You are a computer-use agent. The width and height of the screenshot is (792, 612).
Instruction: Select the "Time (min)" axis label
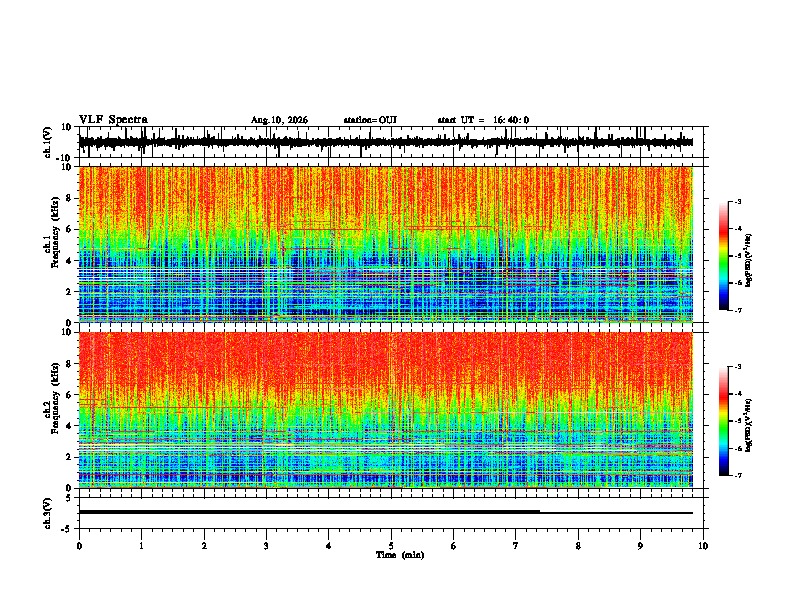[x=400, y=555]
